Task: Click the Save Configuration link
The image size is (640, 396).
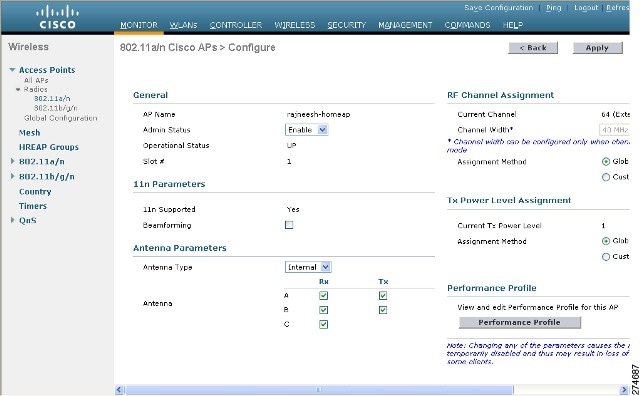Action: 498,8
